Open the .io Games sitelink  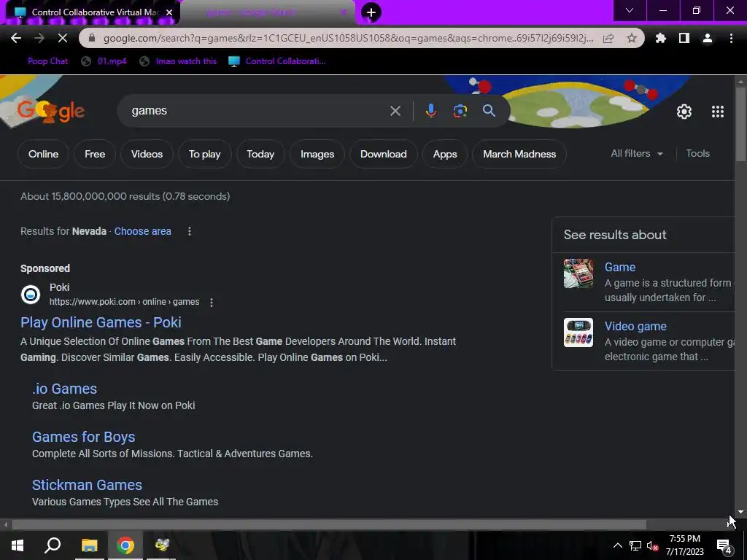[64, 389]
